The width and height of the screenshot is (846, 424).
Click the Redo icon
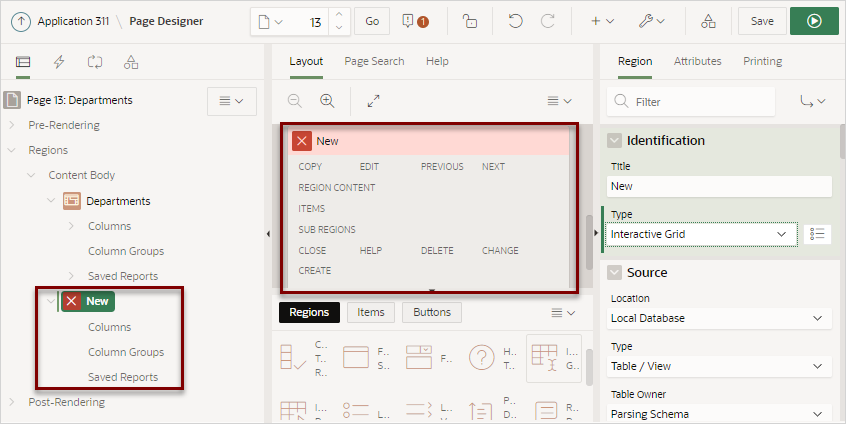pos(548,22)
